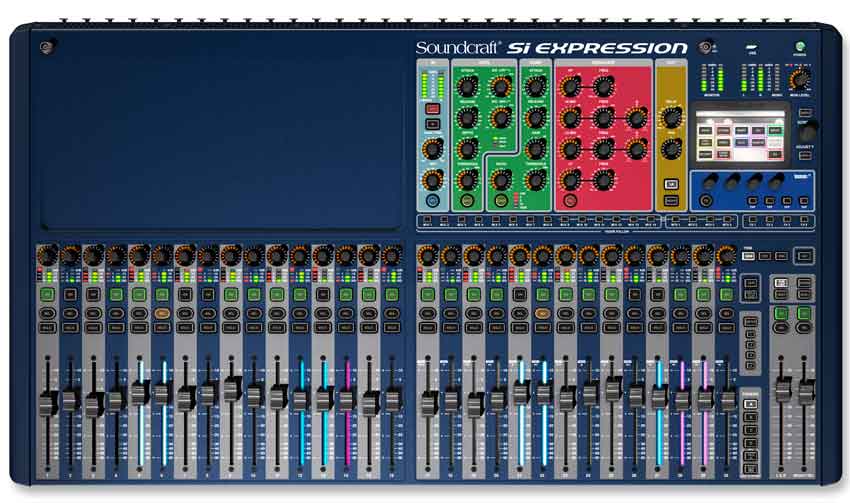This screenshot has width=850, height=503.
Task: Solo channel 30 with its SOLO button
Action: click(x=726, y=327)
